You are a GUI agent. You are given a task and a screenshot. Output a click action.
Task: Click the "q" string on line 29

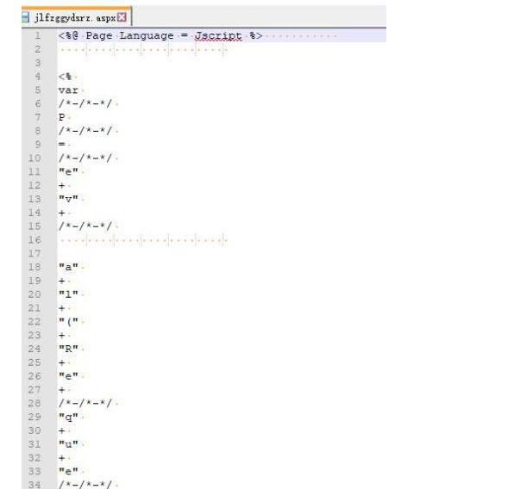point(68,417)
